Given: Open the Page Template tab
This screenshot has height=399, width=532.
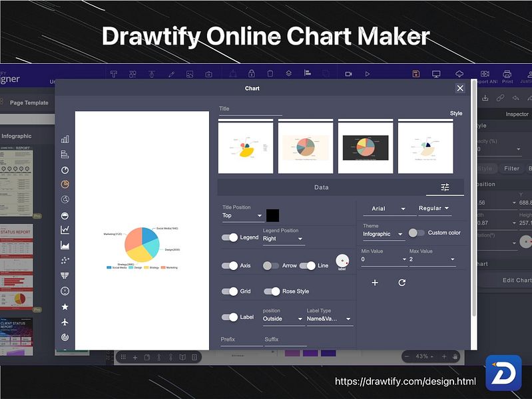Looking at the screenshot, I should pyautogui.click(x=29, y=102).
